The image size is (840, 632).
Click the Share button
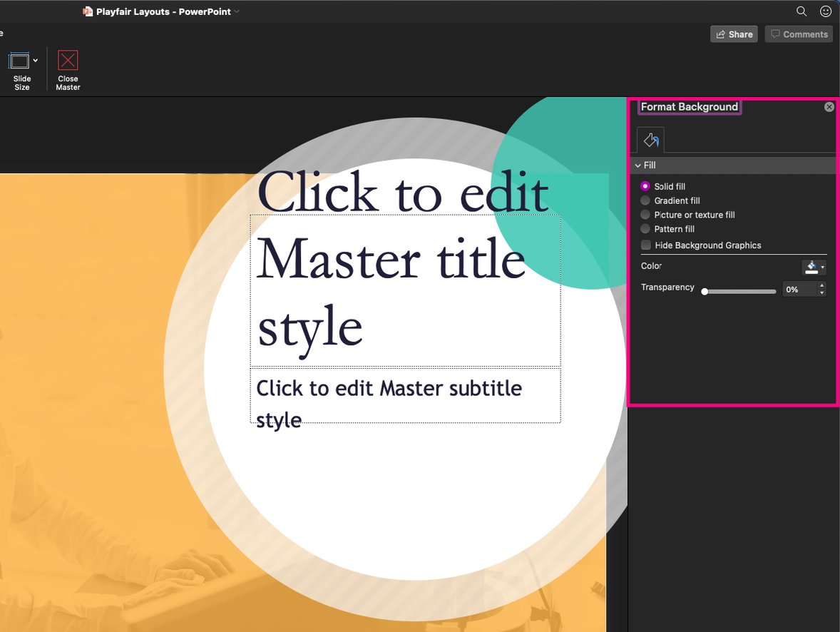pyautogui.click(x=734, y=34)
